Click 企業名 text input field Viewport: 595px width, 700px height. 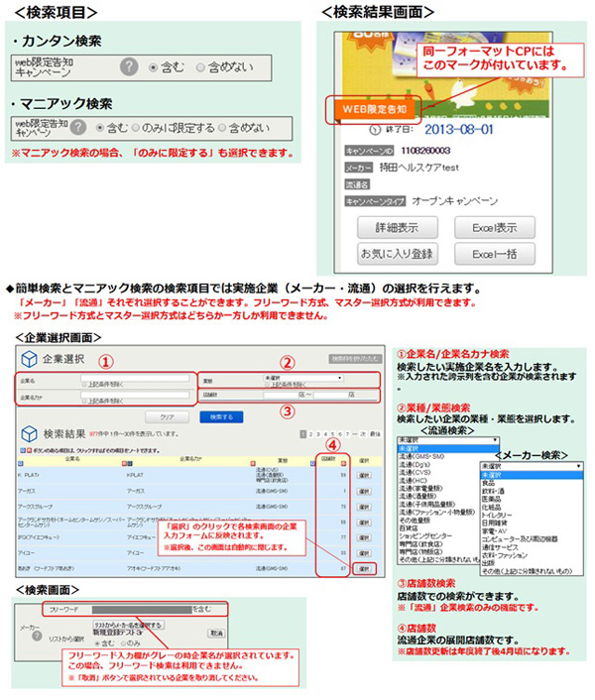coord(135,378)
